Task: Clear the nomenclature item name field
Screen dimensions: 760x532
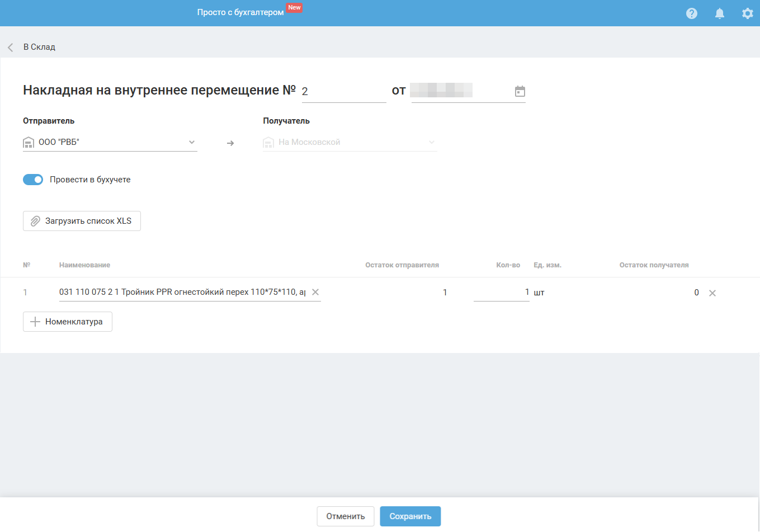Action: click(x=315, y=292)
